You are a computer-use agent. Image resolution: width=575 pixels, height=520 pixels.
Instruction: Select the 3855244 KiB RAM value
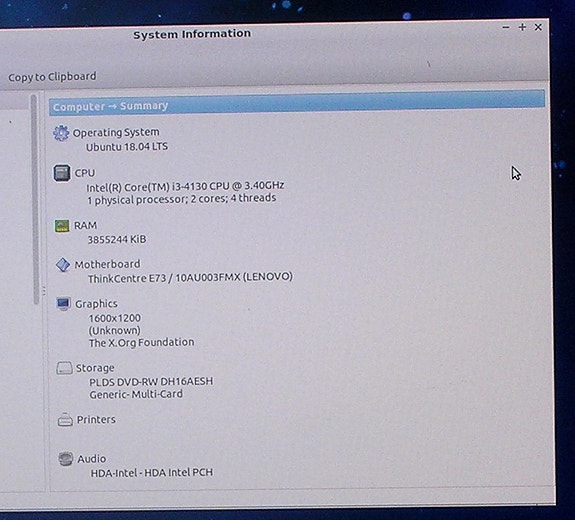coord(117,239)
